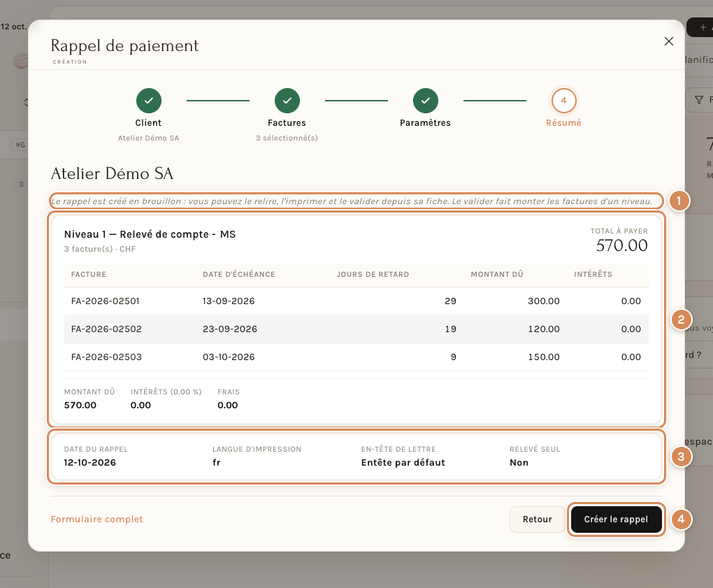Click the Retour button
The image size is (713, 588).
point(537,519)
